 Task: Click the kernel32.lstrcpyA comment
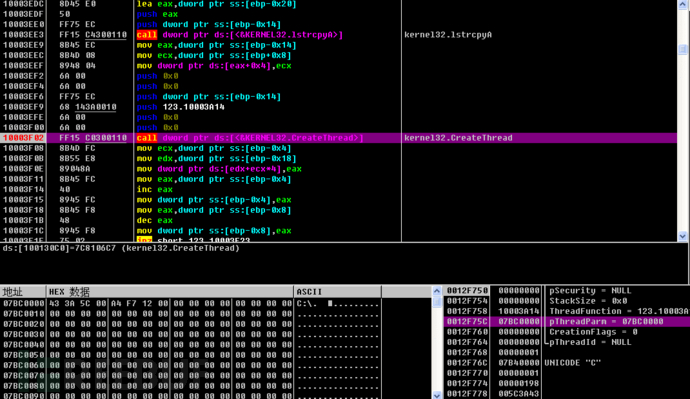coord(448,35)
